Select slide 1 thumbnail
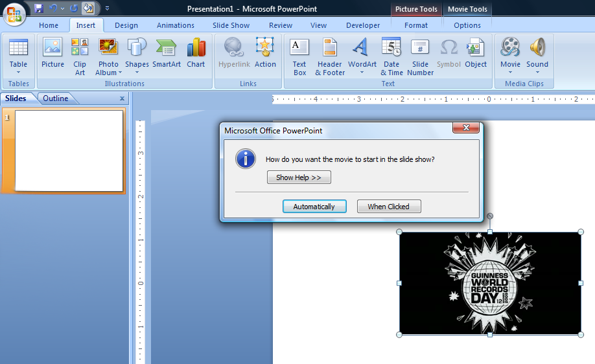The height and width of the screenshot is (364, 595). click(x=69, y=151)
